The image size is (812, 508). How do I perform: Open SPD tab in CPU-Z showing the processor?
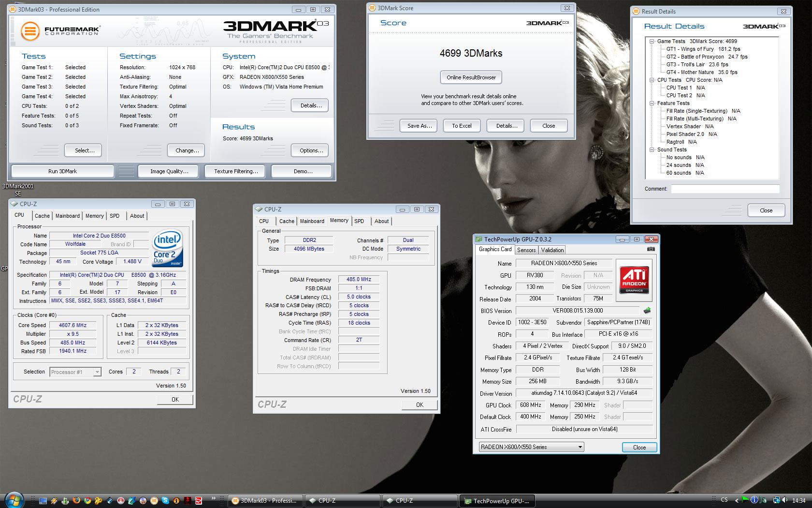click(115, 216)
